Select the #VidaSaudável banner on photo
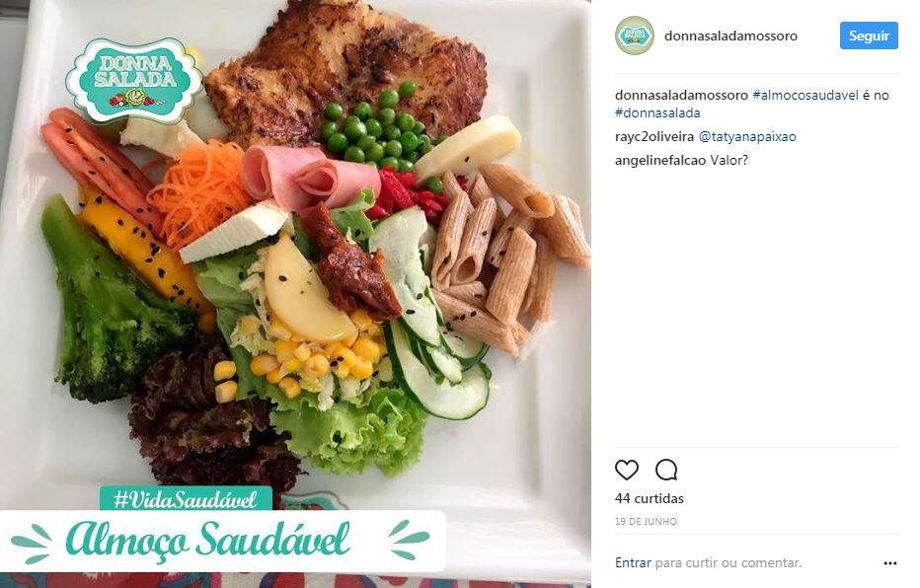920x588 pixels. tap(186, 499)
